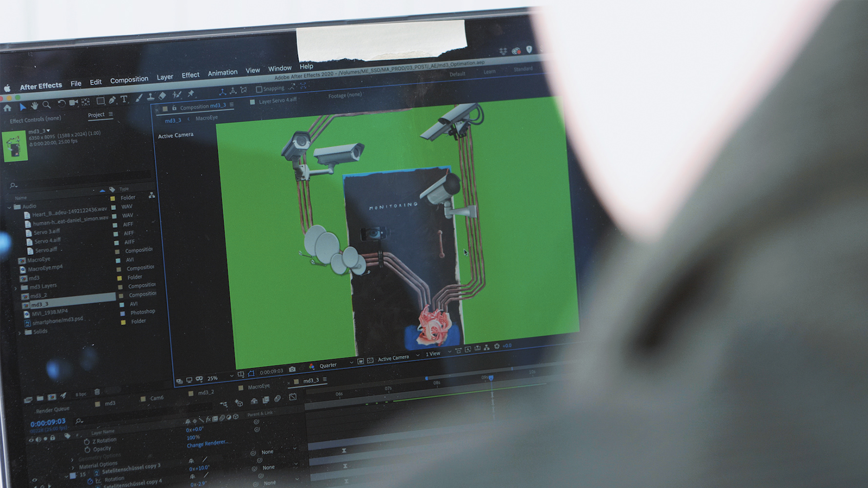This screenshot has width=868, height=488.
Task: Click delete trash icon in Project panel
Action: [97, 392]
